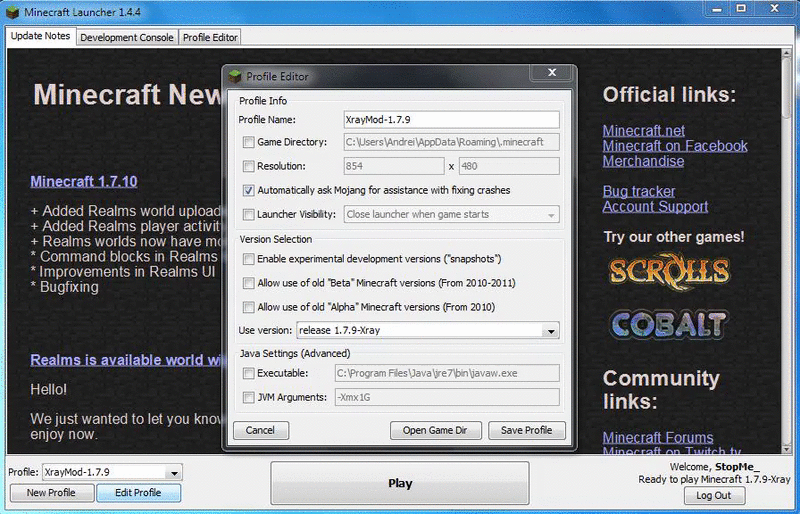Close the Profile Editor dialog
The height and width of the screenshot is (514, 800).
pos(552,72)
